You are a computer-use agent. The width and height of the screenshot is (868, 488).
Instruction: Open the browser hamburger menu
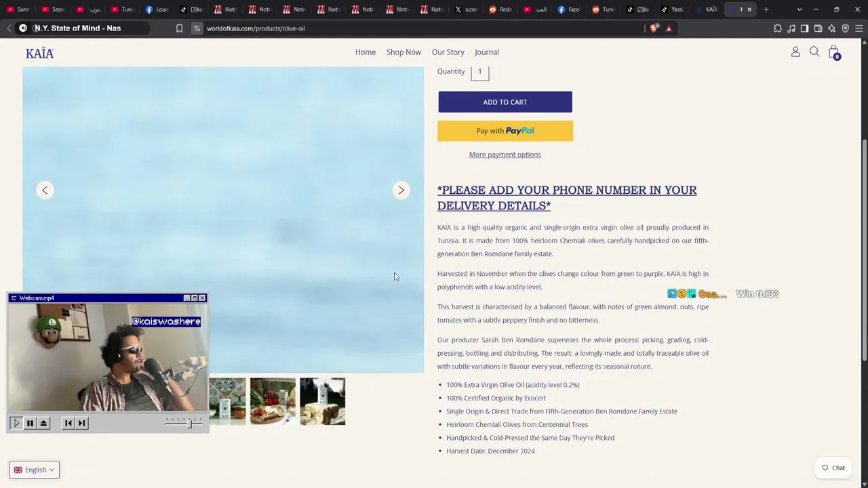pyautogui.click(x=859, y=28)
